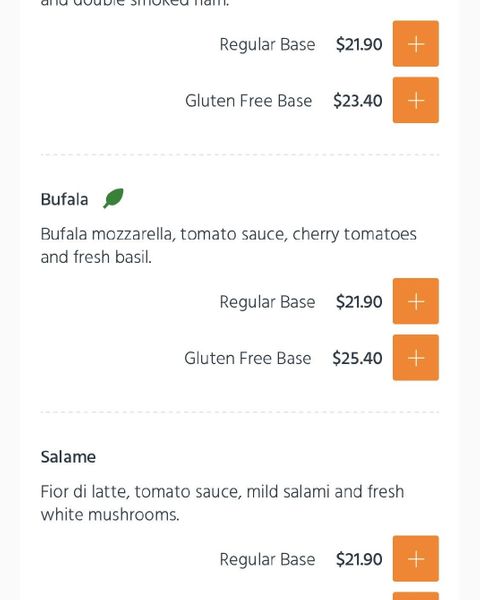480x600 pixels.
Task: Add Salame Regular Base to cart
Action: (x=416, y=559)
